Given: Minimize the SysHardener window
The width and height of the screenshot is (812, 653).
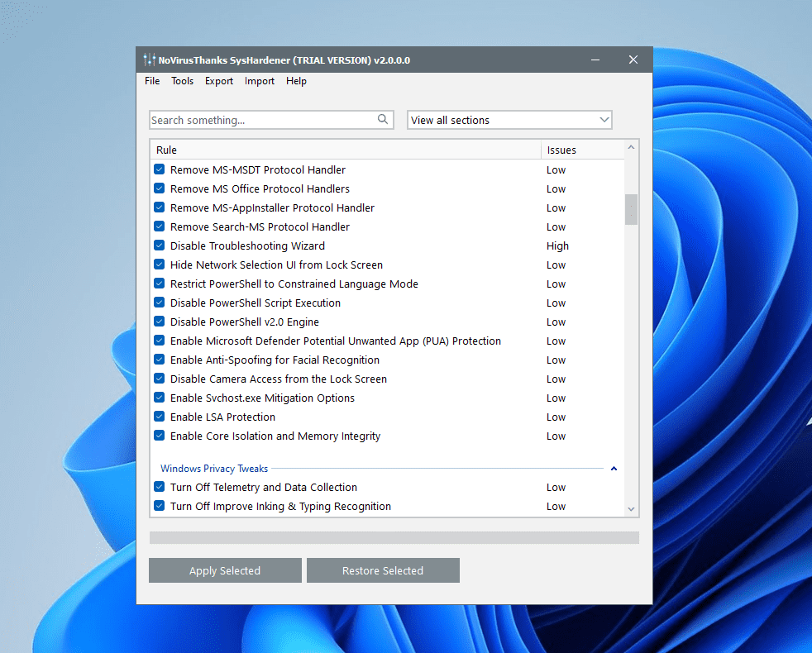Looking at the screenshot, I should 595,60.
